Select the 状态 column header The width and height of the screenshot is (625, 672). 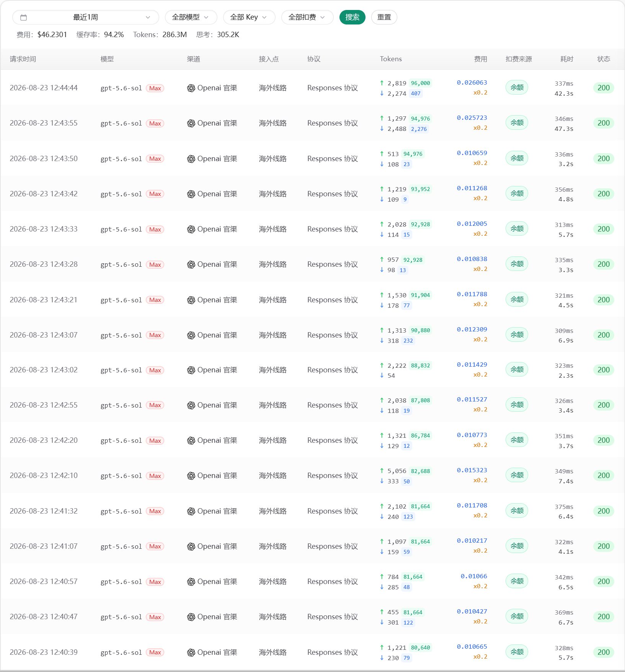pyautogui.click(x=604, y=59)
